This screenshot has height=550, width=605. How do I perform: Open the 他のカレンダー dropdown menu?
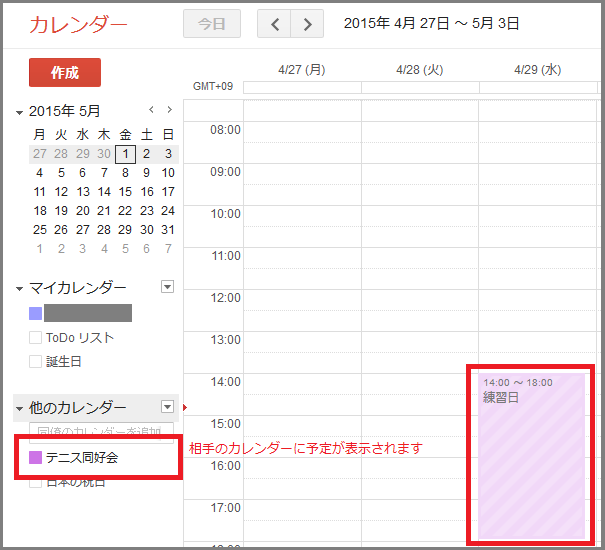[x=167, y=407]
